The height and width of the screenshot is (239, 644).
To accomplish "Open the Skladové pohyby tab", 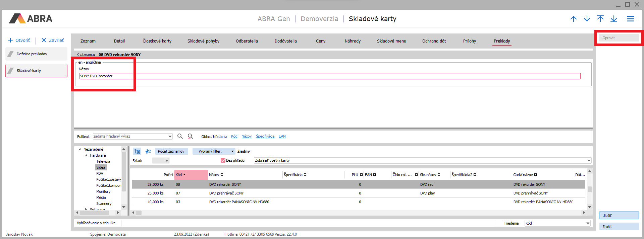I will tap(203, 41).
